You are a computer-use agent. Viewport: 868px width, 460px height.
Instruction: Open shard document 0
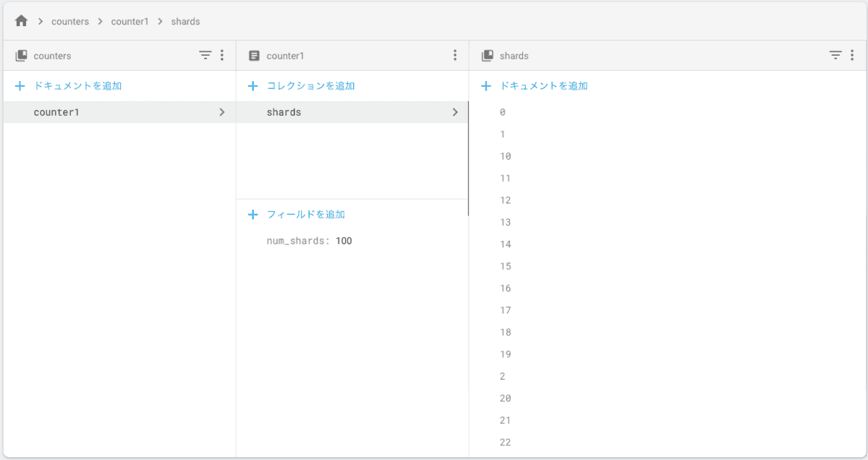(503, 112)
